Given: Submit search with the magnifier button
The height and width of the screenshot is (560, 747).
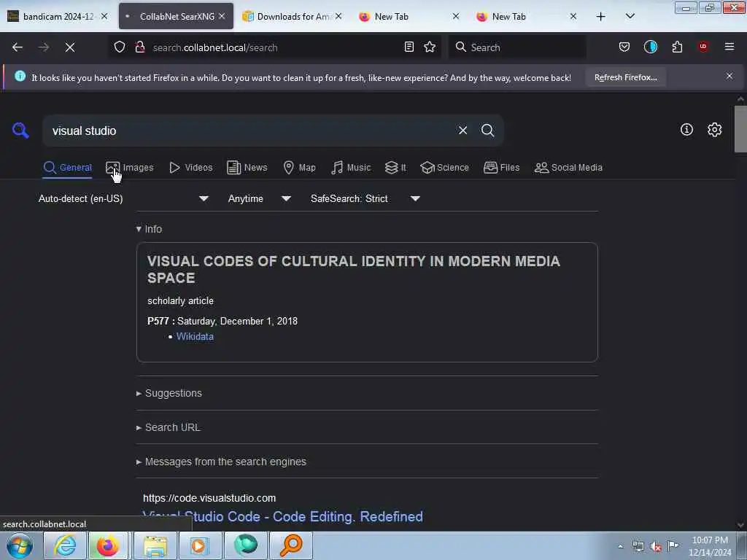Looking at the screenshot, I should click(x=487, y=131).
